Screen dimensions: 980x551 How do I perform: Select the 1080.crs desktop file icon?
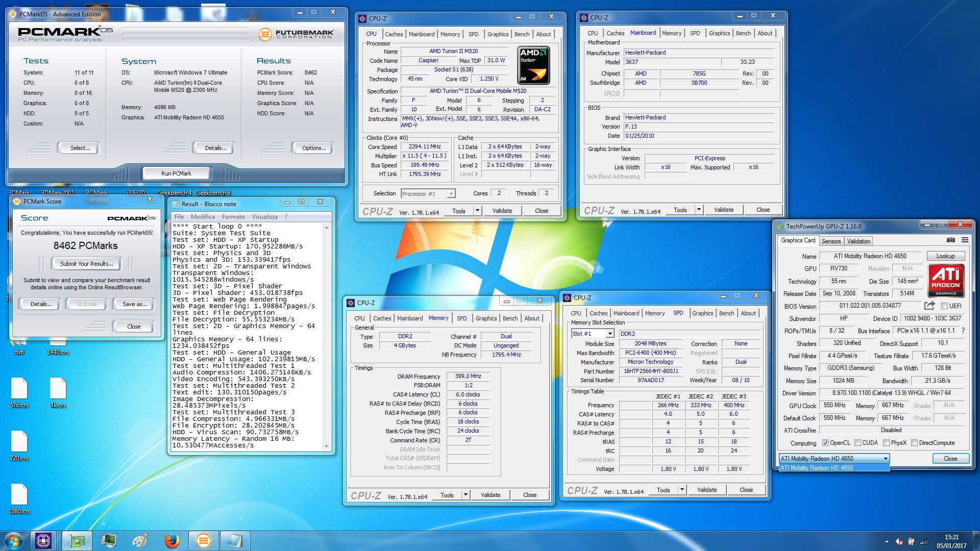coord(19,499)
